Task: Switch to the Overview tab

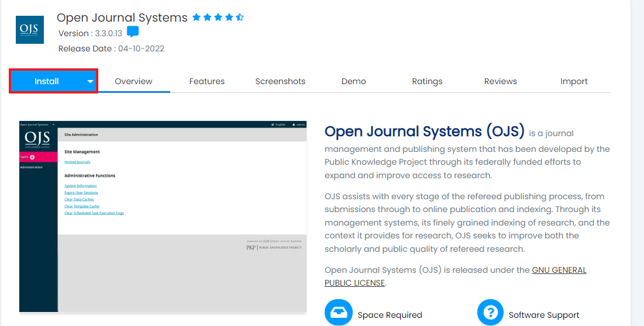Action: tap(133, 81)
